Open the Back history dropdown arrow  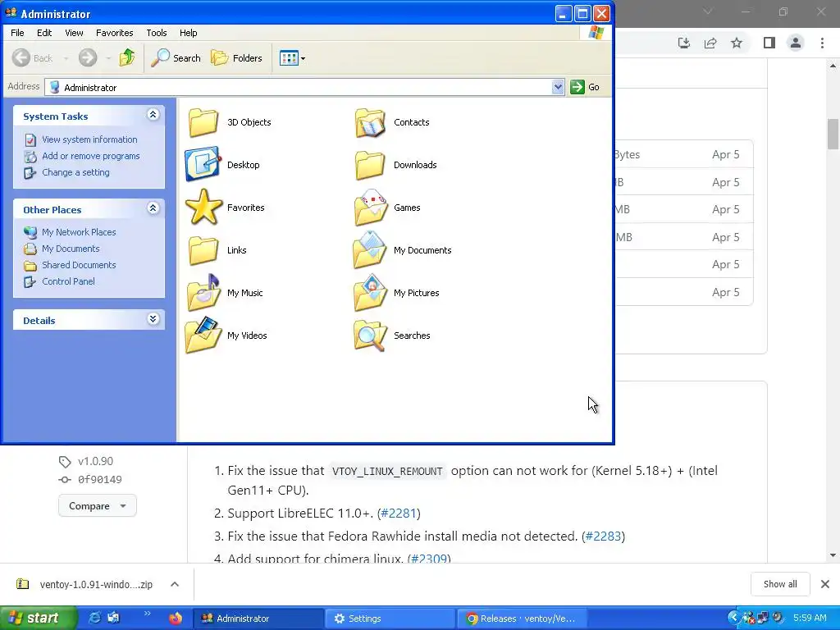pos(66,58)
